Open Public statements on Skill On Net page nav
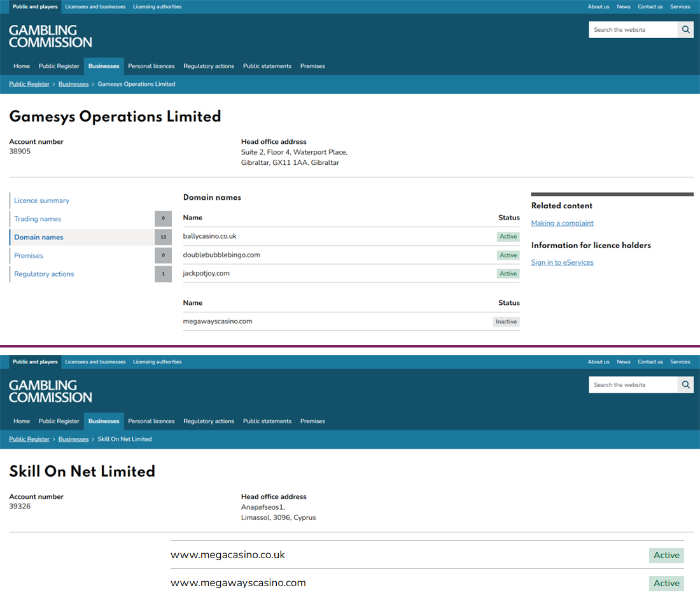Screen dimensions: 700x604 (x=267, y=421)
